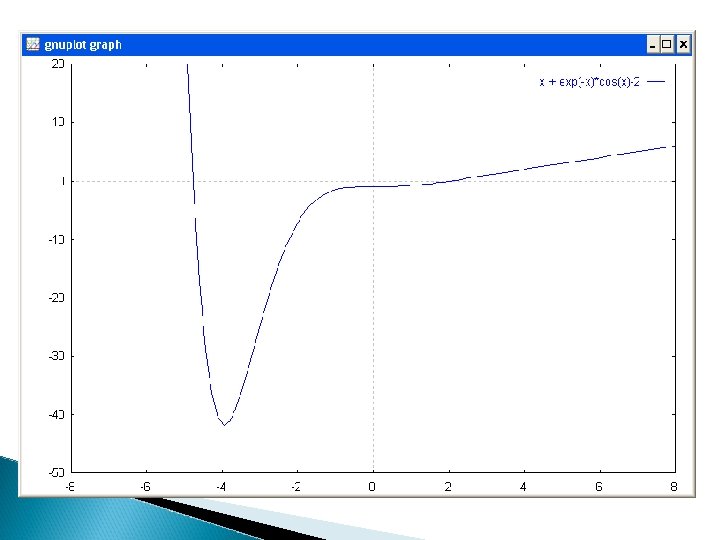Image resolution: width=720 pixels, height=540 pixels.
Task: Click the legend label x + exp(-x)*cos(x)-2
Action: point(589,82)
